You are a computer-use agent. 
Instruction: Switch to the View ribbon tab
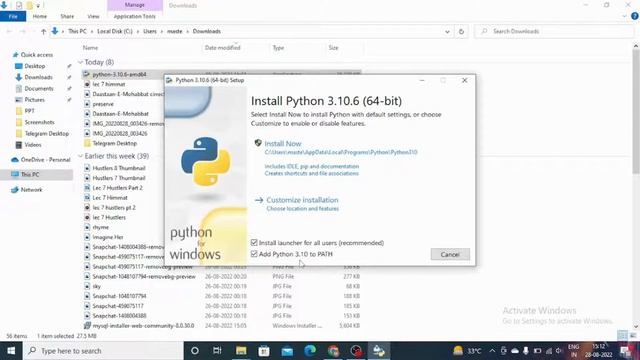coord(93,16)
